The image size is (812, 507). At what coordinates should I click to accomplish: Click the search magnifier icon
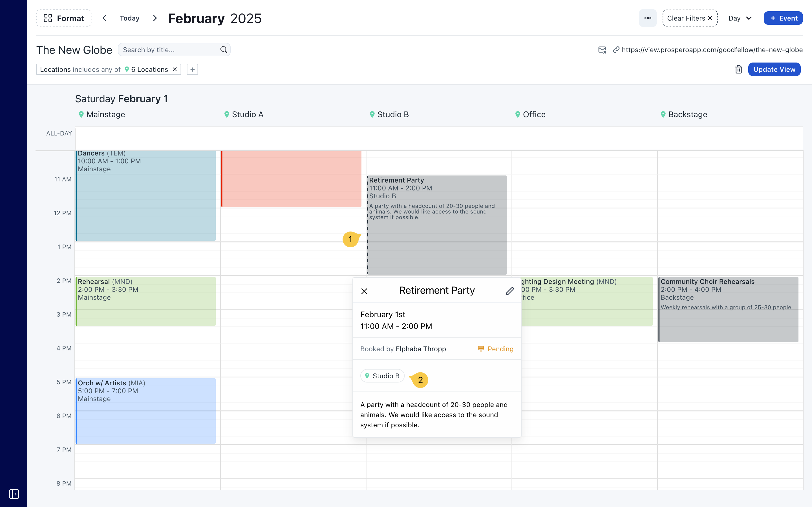(224, 50)
